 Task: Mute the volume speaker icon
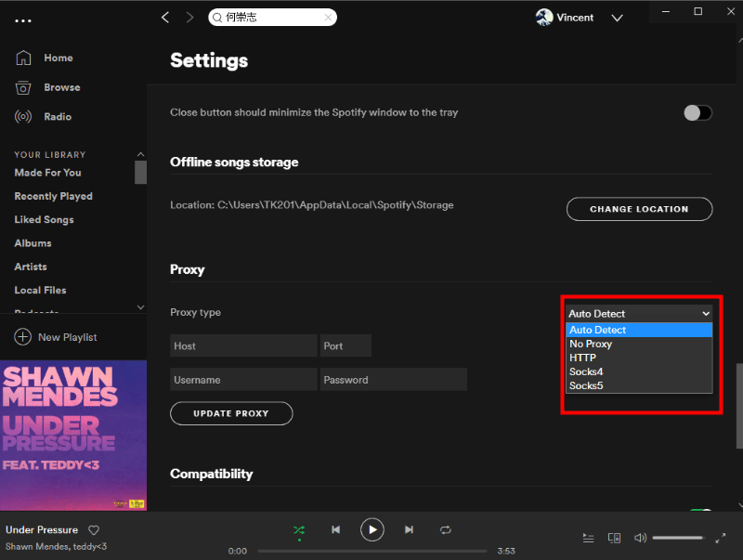[x=640, y=538]
